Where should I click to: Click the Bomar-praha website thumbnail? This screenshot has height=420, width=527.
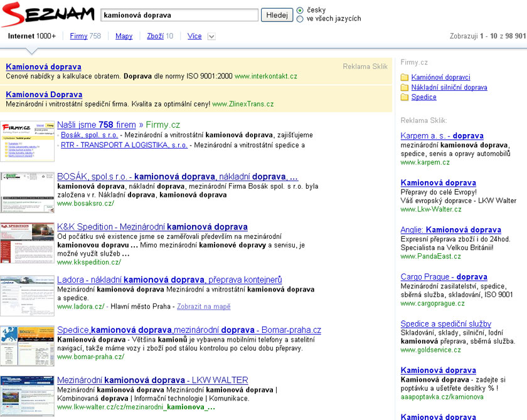(27, 346)
